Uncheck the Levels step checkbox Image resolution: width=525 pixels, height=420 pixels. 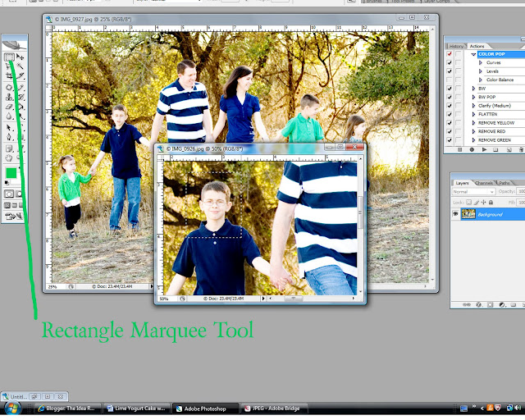tap(450, 71)
